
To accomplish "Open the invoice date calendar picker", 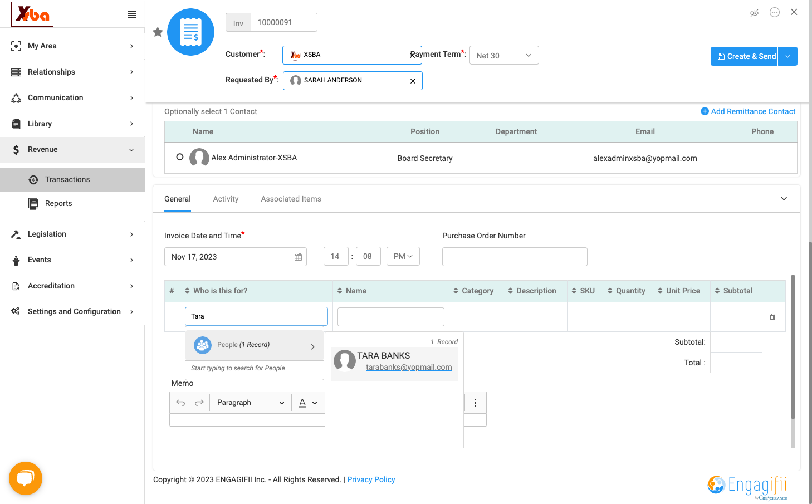I will [x=298, y=257].
